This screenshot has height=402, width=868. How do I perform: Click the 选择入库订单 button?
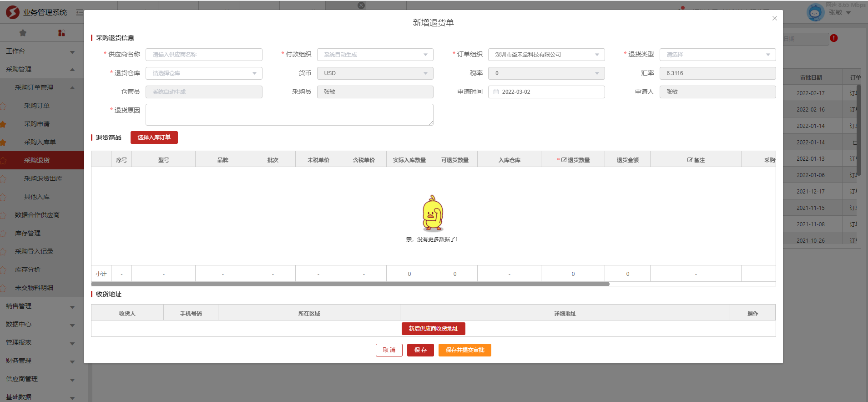154,137
